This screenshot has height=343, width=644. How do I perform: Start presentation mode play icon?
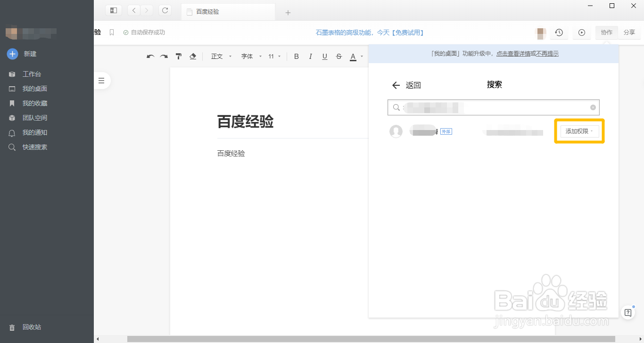pyautogui.click(x=582, y=33)
